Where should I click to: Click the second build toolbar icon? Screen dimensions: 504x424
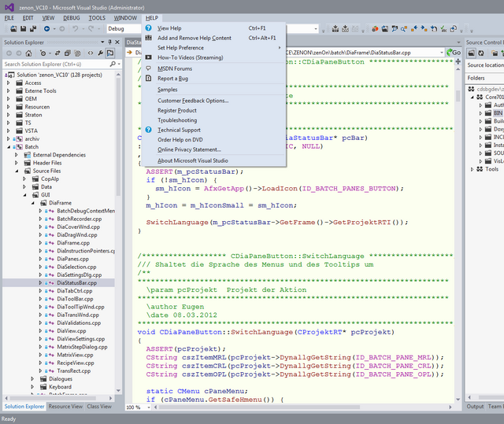pos(345,29)
